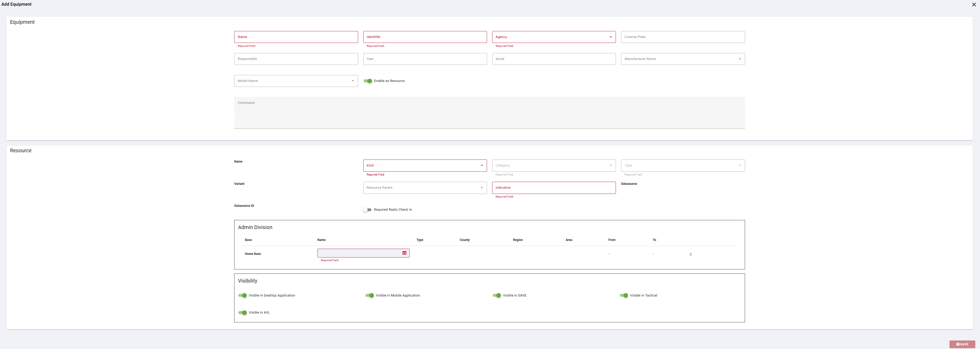Select the Indicative input field
980x349 pixels.
pos(554,188)
